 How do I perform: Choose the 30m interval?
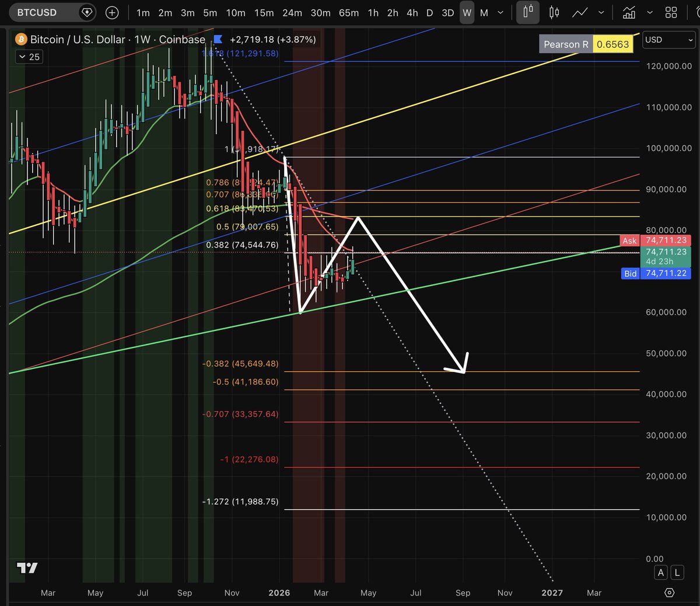pos(320,12)
